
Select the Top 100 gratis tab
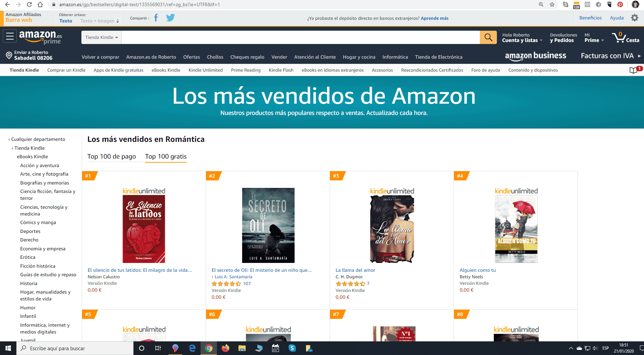click(x=166, y=157)
